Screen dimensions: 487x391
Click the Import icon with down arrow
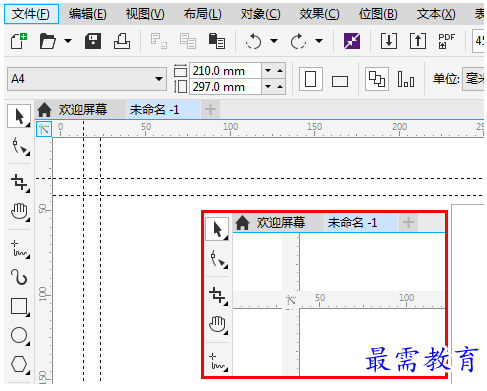coord(389,41)
